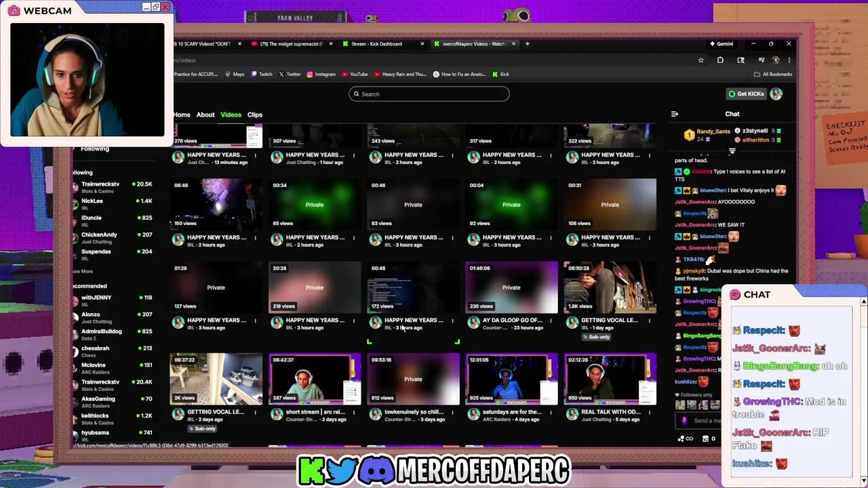This screenshot has height=488, width=868.
Task: Click Randy_Sante in chat leaderboard
Action: point(713,131)
